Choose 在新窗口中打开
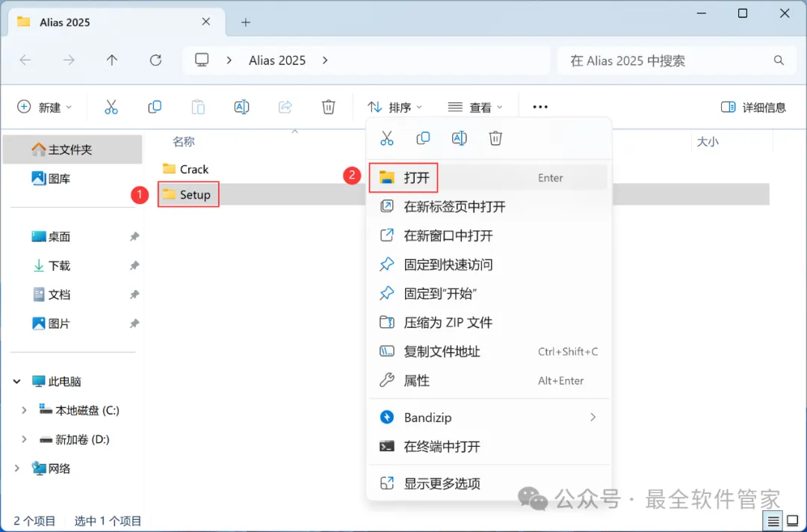 coord(489,235)
